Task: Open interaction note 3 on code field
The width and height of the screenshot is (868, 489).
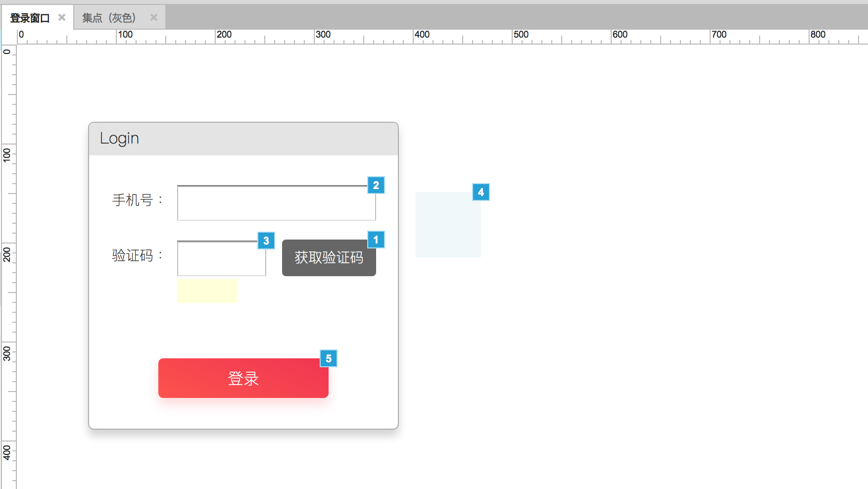Action: [x=266, y=241]
